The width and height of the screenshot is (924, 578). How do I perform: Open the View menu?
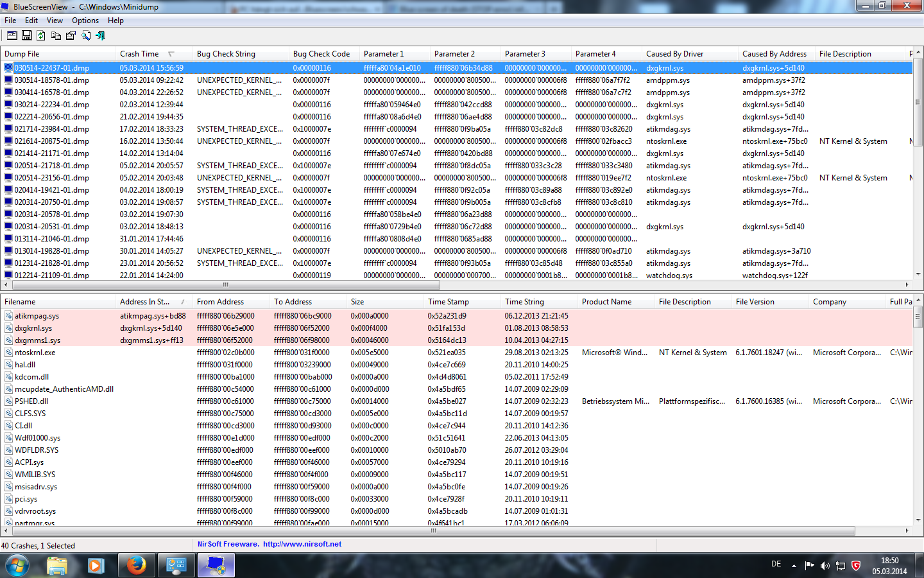[55, 21]
